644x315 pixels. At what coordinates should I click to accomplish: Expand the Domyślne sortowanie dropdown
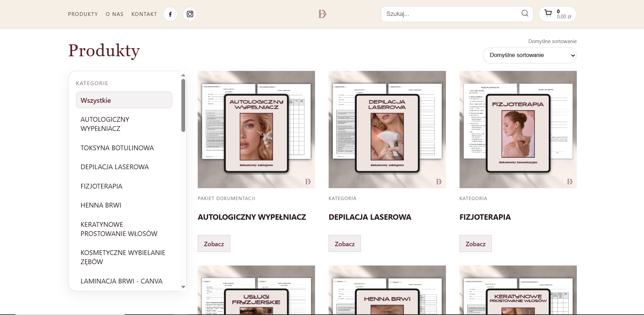pyautogui.click(x=529, y=55)
